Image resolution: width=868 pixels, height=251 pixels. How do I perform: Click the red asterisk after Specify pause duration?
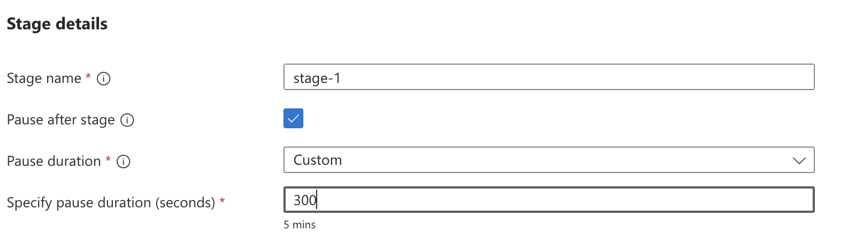pos(222,201)
